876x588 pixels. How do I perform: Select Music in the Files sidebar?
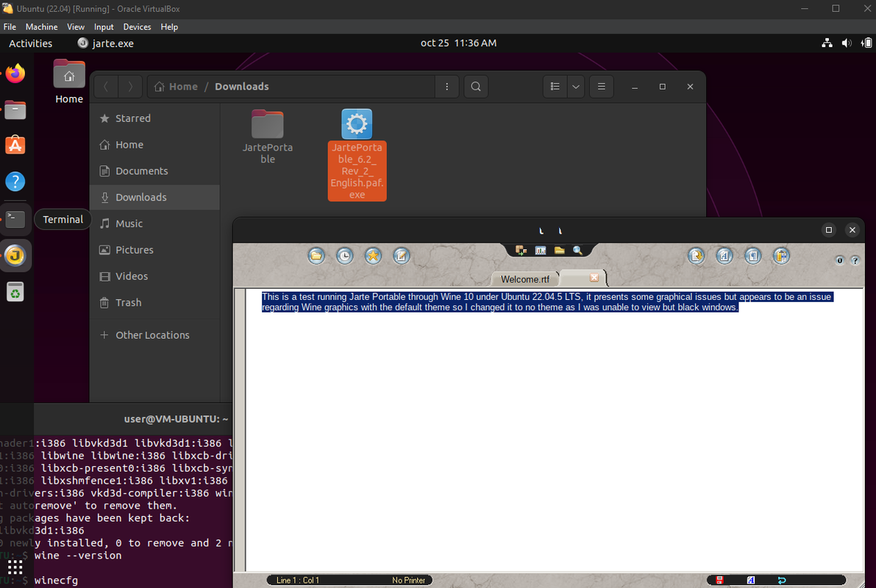click(x=154, y=223)
